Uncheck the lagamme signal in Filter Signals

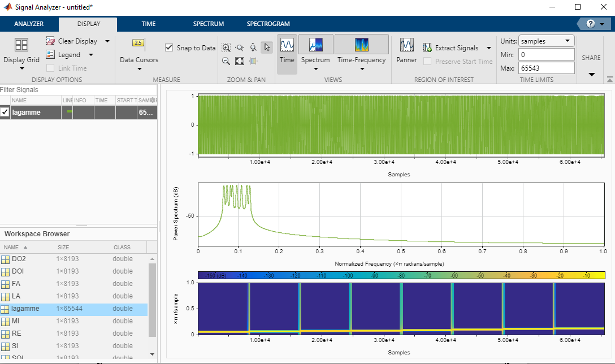click(x=5, y=112)
